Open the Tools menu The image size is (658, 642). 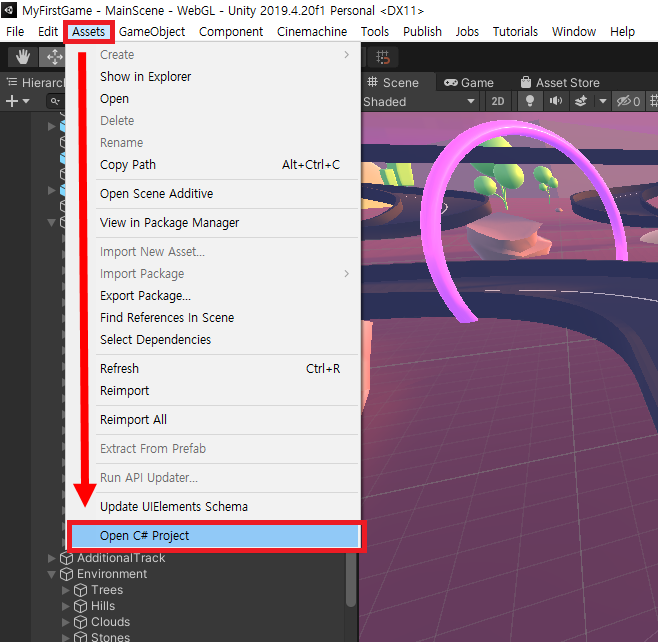pyautogui.click(x=375, y=32)
